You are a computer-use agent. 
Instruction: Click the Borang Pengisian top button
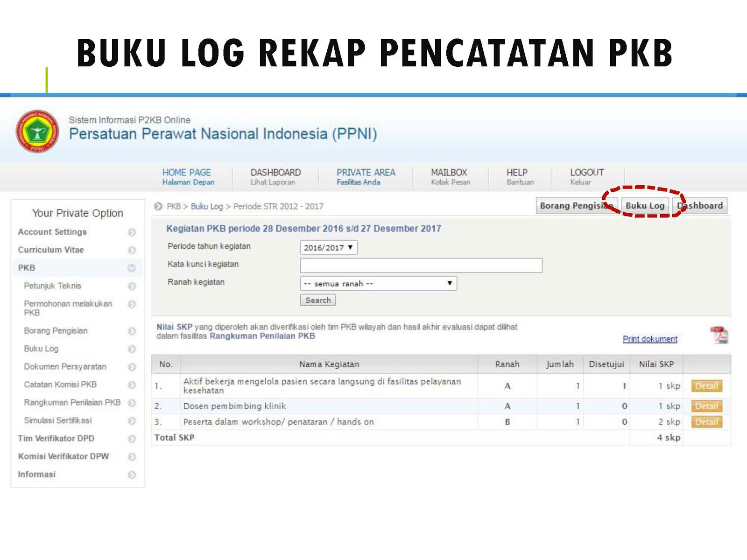pyautogui.click(x=577, y=206)
